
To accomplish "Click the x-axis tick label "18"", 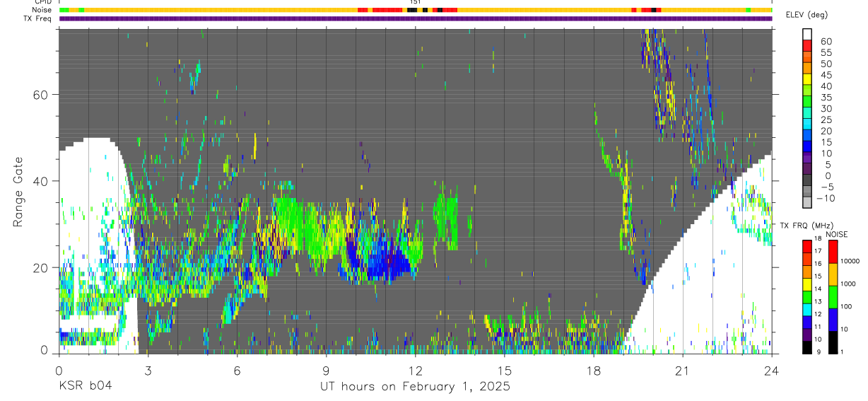I will tap(593, 370).
